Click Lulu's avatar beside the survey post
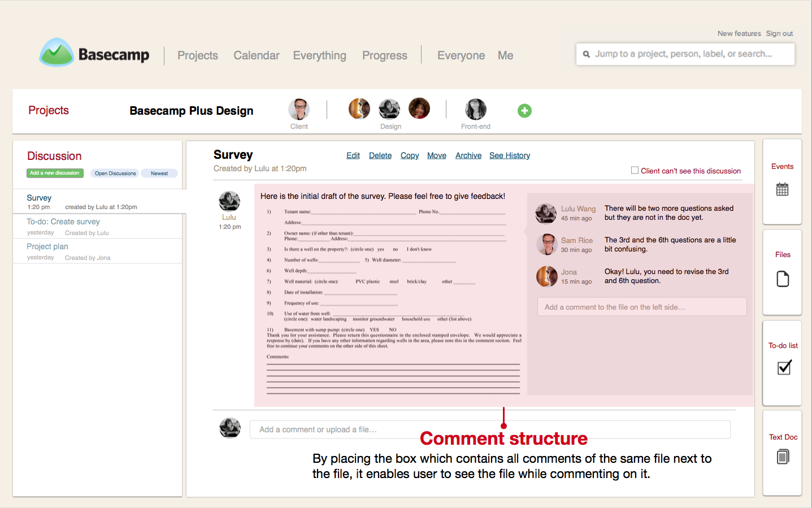The height and width of the screenshot is (508, 812). click(229, 201)
